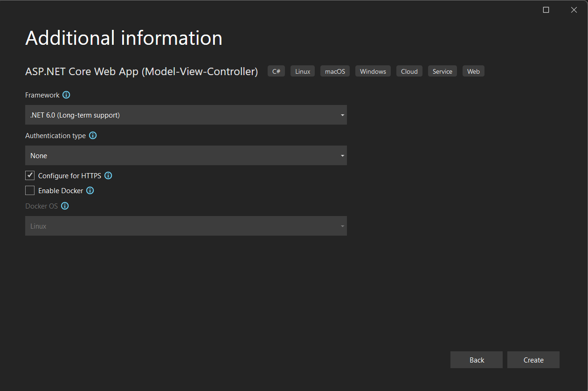The height and width of the screenshot is (391, 588).
Task: Select the Service project tag
Action: pos(442,71)
